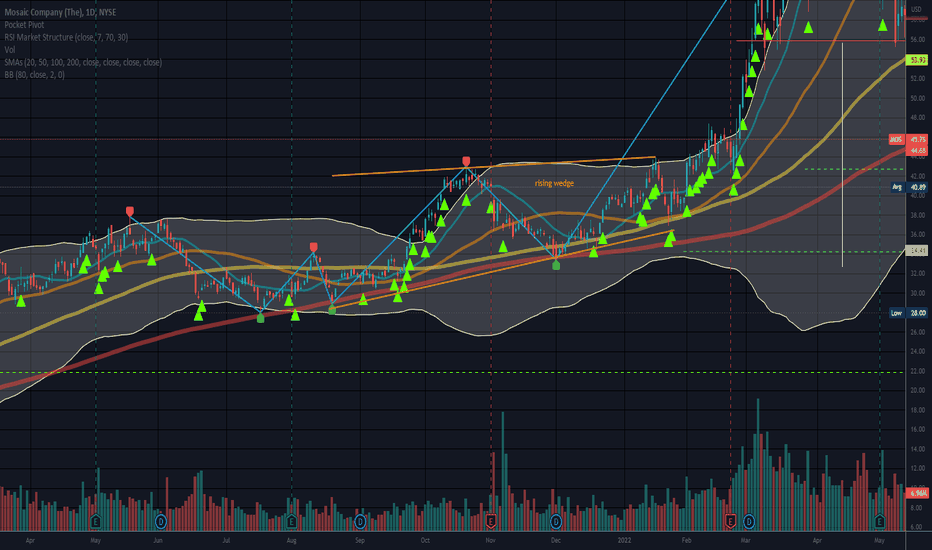Click the dividend D marker above Sep label

pos(360,521)
